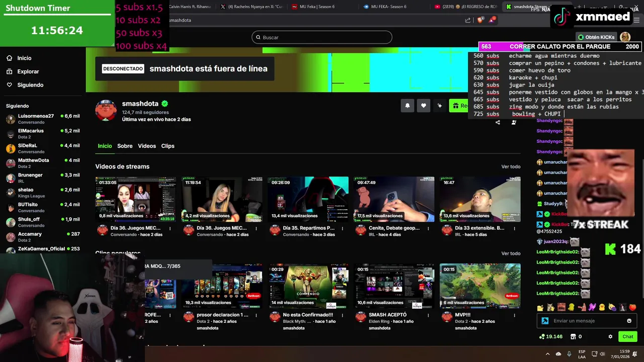Click the browser share icon in address bar
Image resolution: width=644 pixels, height=362 pixels.
(x=468, y=20)
